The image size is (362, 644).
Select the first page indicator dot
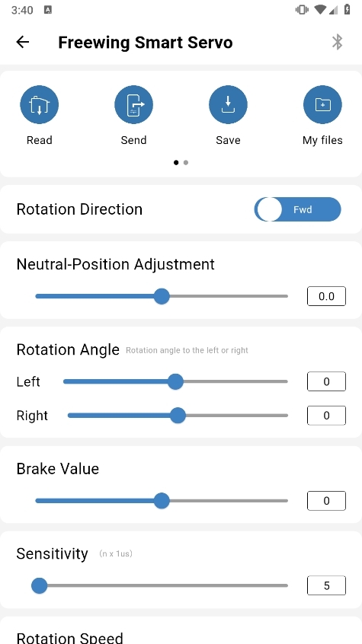[x=176, y=163]
